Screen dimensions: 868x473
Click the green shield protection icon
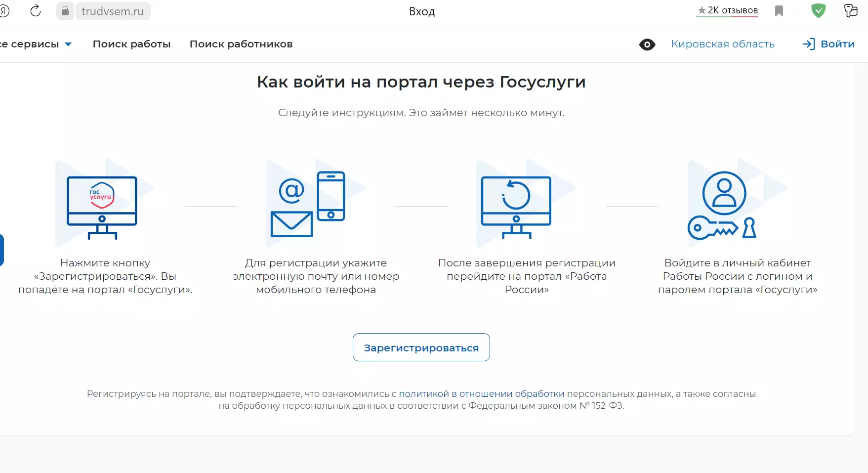819,10
